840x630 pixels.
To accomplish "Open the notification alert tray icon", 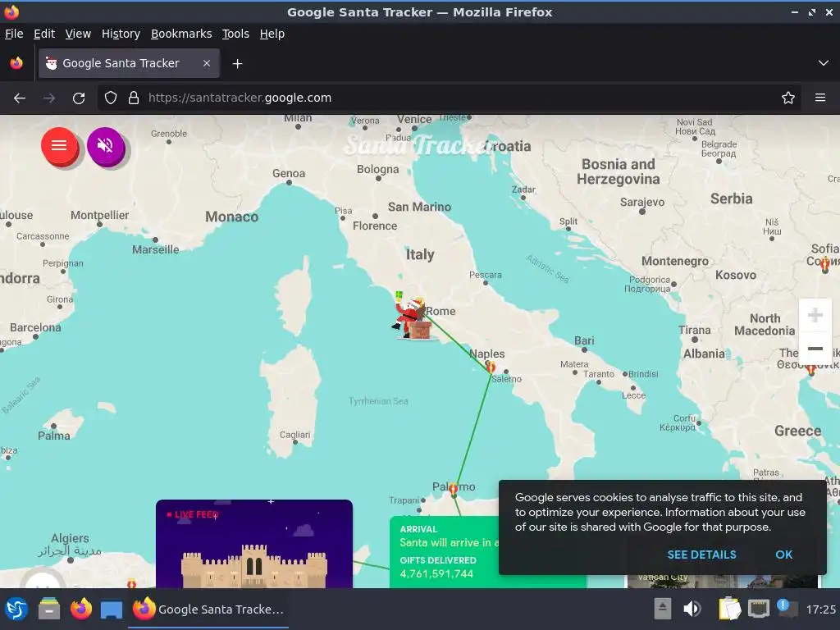I will 787,608.
